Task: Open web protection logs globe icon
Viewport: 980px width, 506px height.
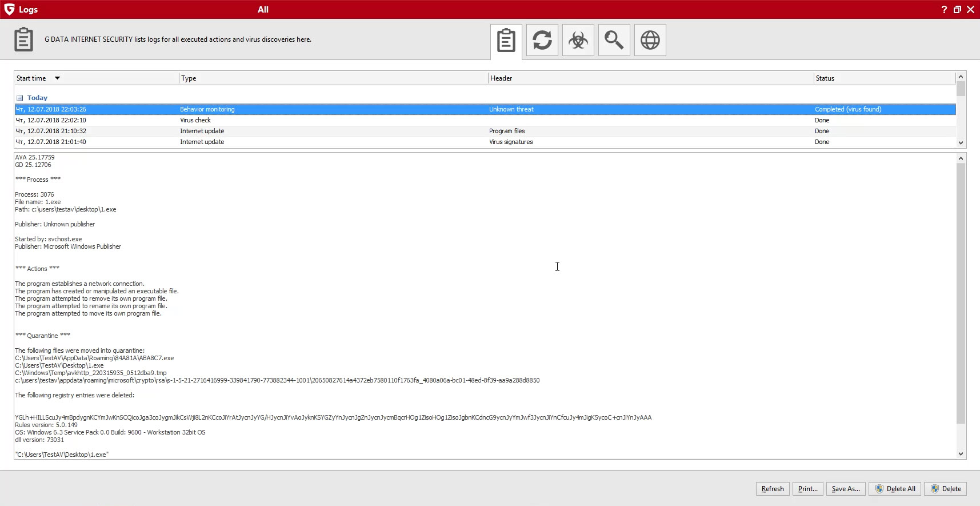Action: point(650,40)
